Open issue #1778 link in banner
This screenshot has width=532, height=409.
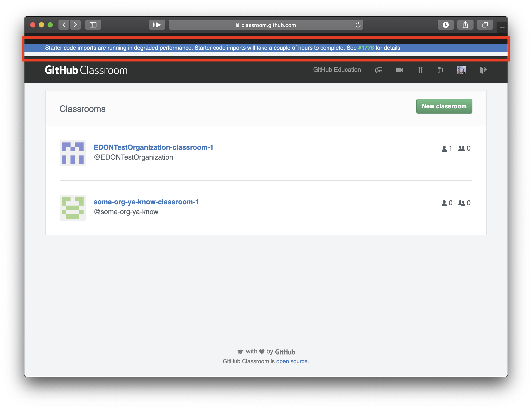[x=366, y=48]
